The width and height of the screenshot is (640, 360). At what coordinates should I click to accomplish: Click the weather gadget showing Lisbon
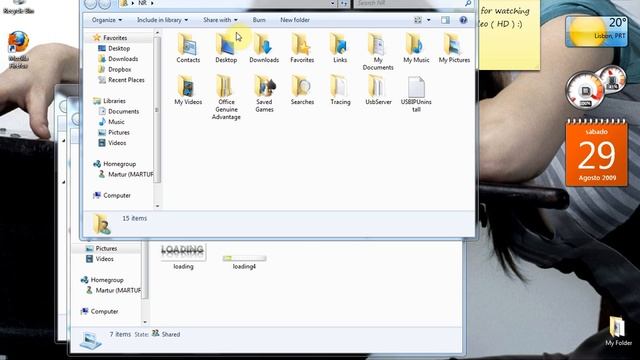(x=596, y=31)
